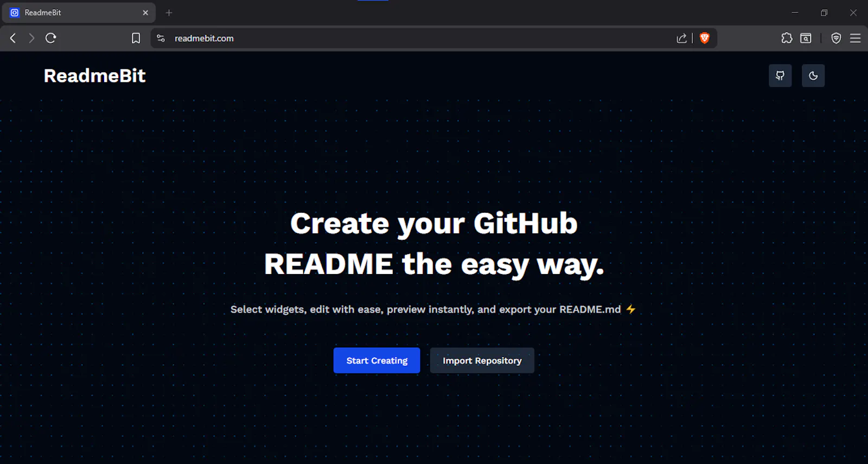Click the ReadmeBit logo text
The width and height of the screenshot is (868, 464).
pos(94,75)
